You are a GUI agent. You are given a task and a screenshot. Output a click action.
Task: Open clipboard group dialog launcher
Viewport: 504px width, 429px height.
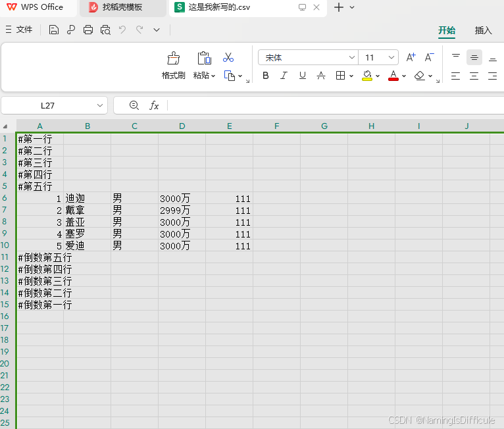[x=248, y=82]
